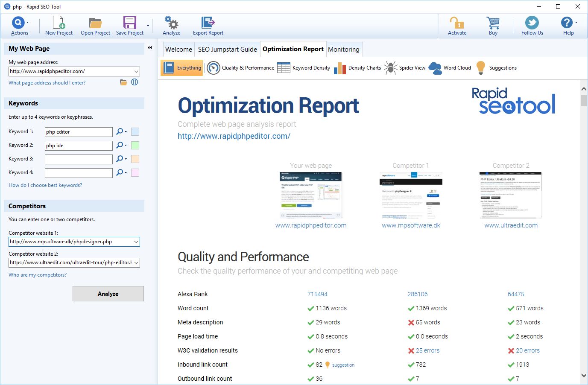
Task: Click inbound link 'suggestion' link
Action: (x=343, y=365)
